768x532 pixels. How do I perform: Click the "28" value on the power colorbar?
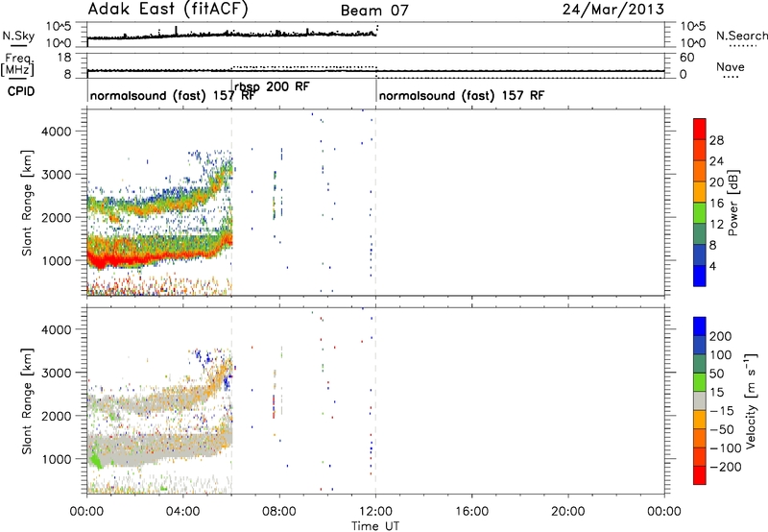[x=716, y=140]
